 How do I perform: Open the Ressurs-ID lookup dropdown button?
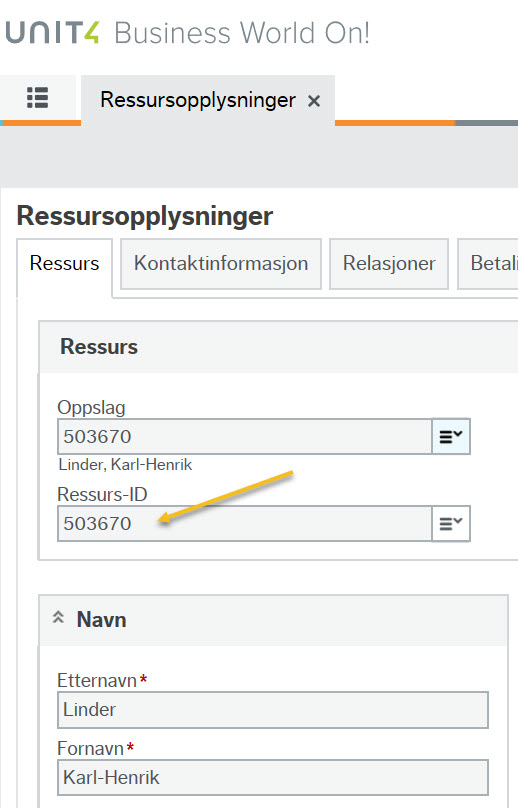click(x=451, y=524)
